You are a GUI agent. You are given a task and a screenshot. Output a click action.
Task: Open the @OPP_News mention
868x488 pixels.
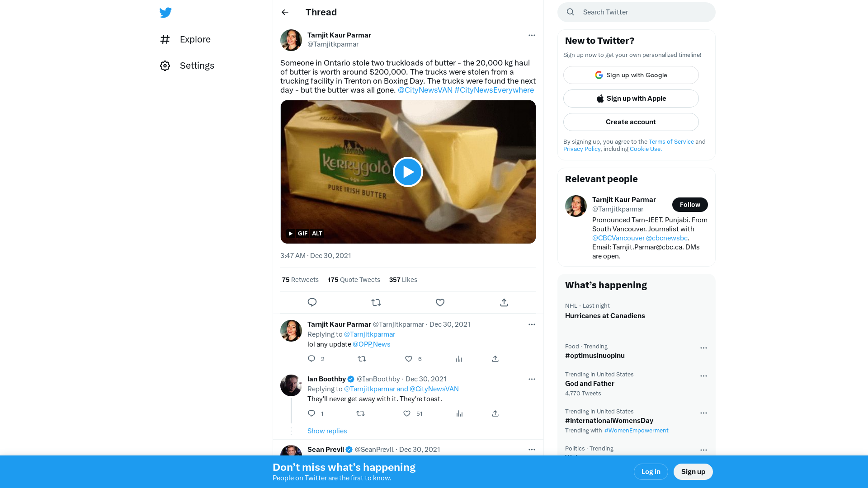pos(372,344)
